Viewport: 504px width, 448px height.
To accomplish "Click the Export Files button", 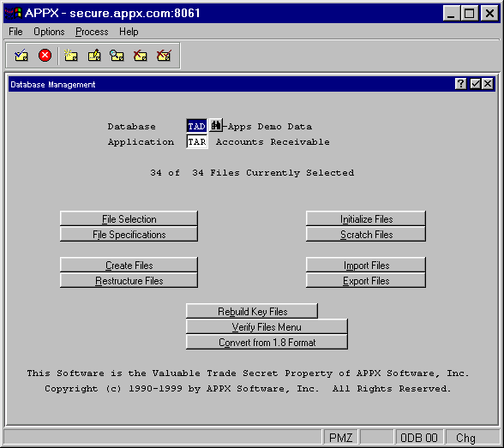I will [x=366, y=280].
